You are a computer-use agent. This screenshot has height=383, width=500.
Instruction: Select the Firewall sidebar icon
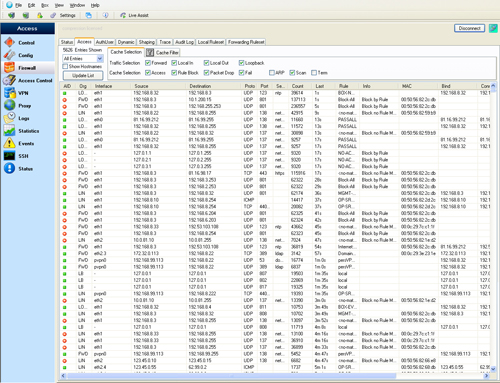pos(10,68)
